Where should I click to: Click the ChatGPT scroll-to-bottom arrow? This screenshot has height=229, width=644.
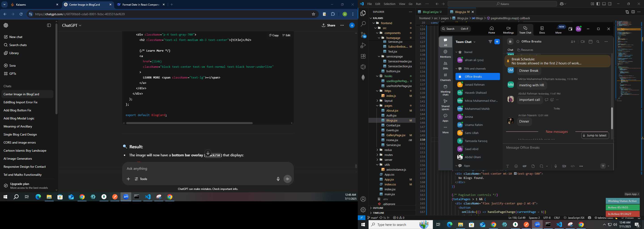coord(208,153)
